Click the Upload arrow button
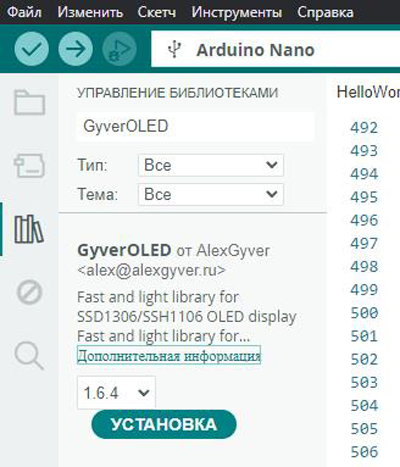 tap(76, 49)
